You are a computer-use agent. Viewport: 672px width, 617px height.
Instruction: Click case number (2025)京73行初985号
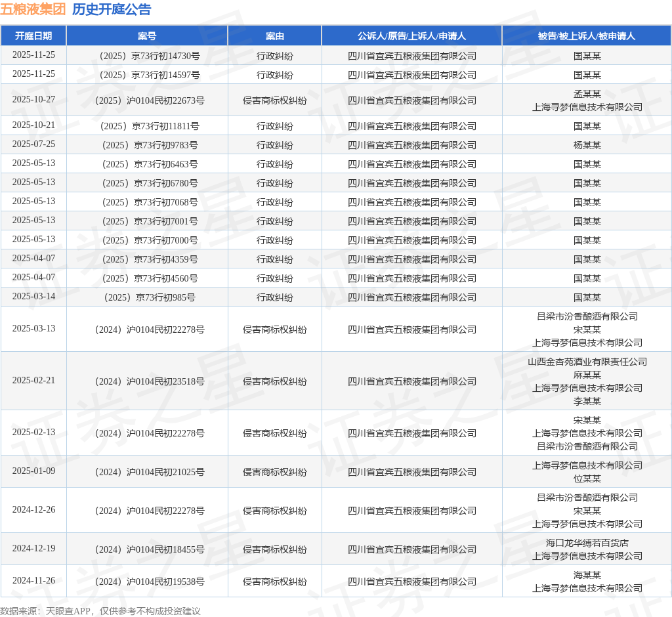point(147,297)
